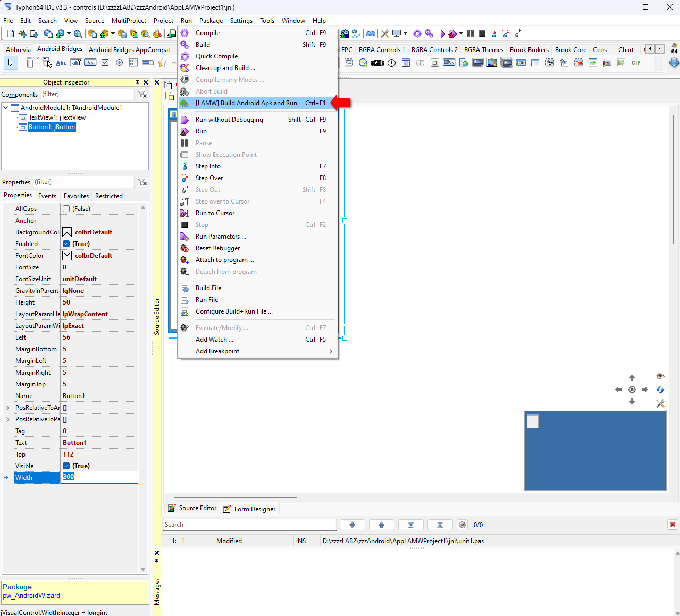Jump to next search result arrow
Image resolution: width=680 pixels, height=616 pixels.
(x=352, y=525)
